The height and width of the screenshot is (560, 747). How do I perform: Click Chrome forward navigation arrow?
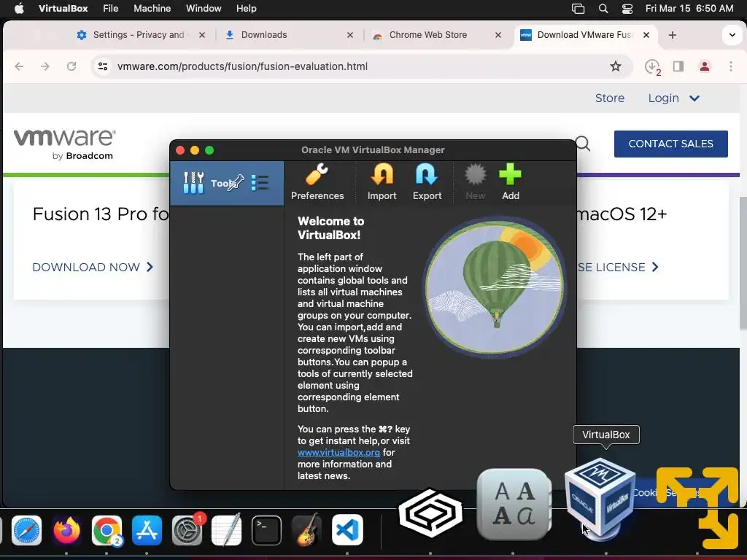tap(45, 66)
